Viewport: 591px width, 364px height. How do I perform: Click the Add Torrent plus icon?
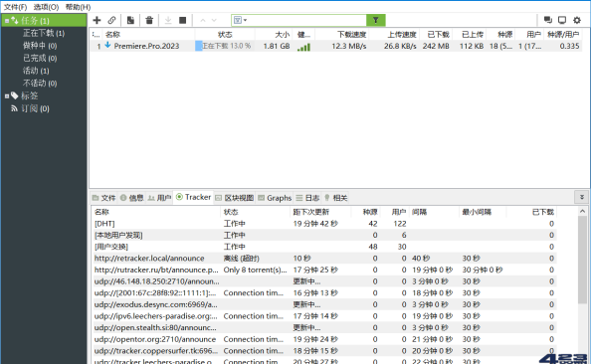pyautogui.click(x=97, y=20)
